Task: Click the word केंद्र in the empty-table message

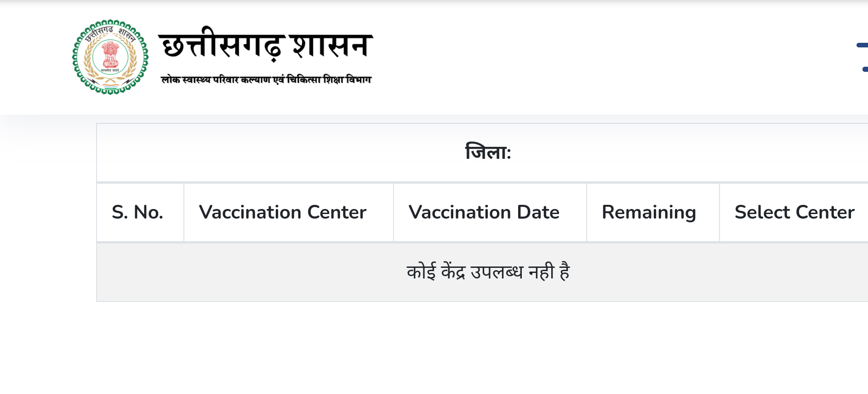Action: click(x=453, y=272)
